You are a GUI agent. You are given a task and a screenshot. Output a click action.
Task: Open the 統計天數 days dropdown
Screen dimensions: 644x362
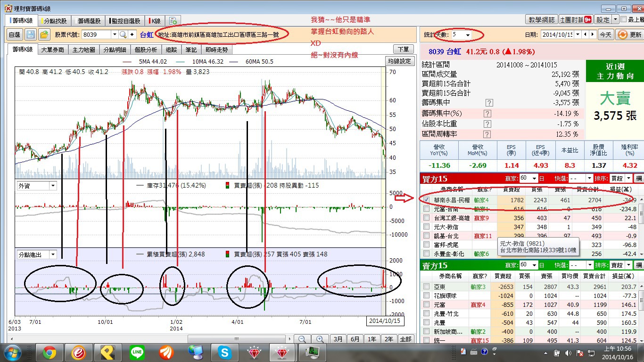point(468,35)
